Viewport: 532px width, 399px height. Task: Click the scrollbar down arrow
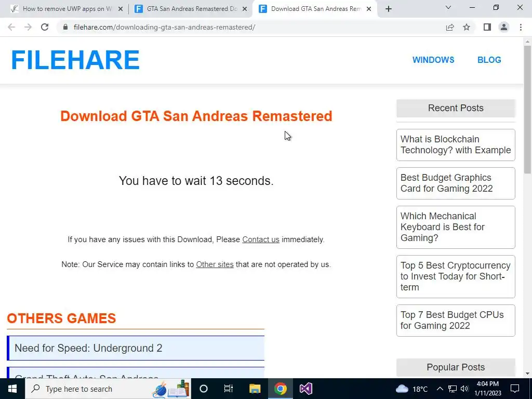coord(527,374)
